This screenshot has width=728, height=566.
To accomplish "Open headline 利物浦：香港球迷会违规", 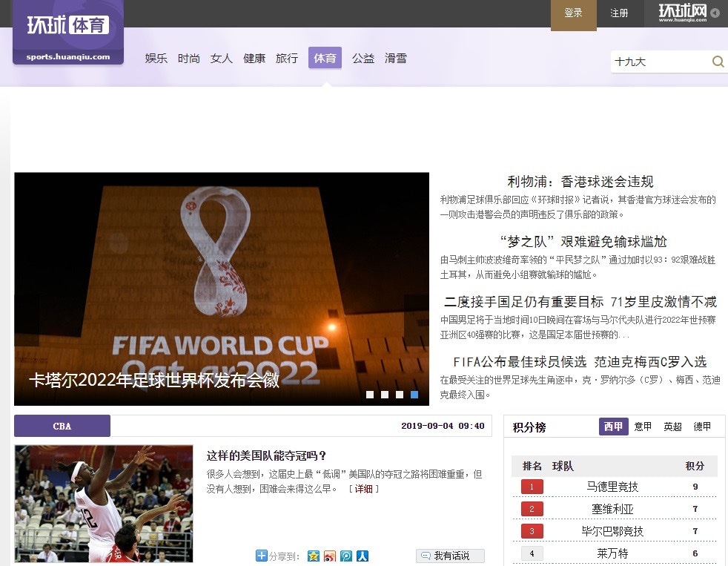I will point(580,182).
